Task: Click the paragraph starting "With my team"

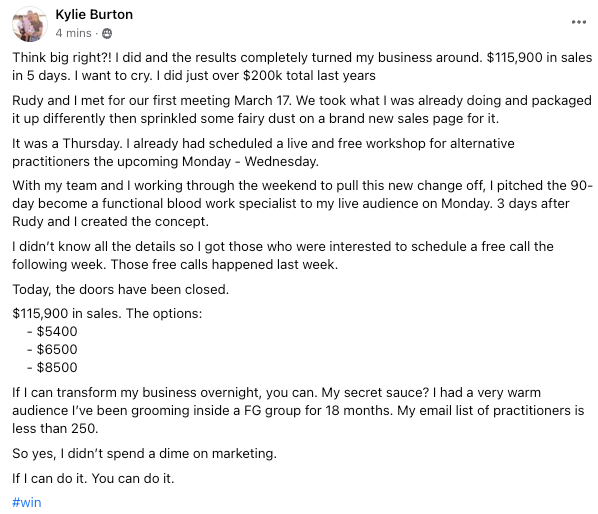Action: pyautogui.click(x=302, y=203)
